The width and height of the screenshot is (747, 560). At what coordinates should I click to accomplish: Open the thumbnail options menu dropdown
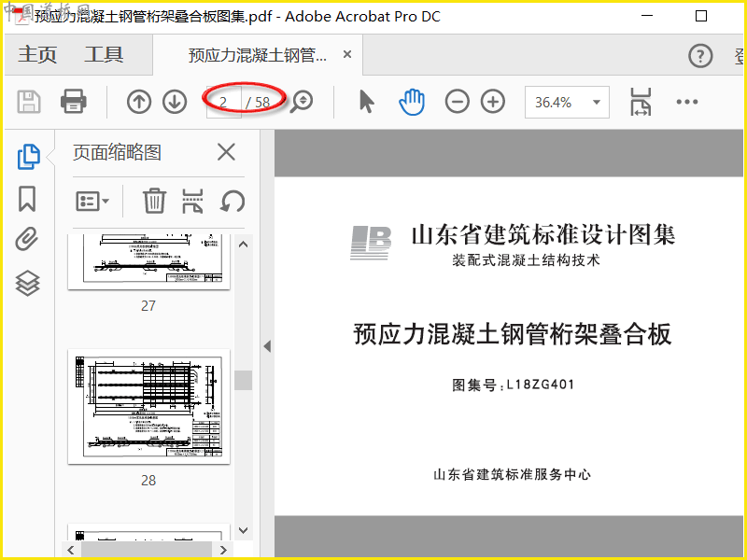coord(92,201)
